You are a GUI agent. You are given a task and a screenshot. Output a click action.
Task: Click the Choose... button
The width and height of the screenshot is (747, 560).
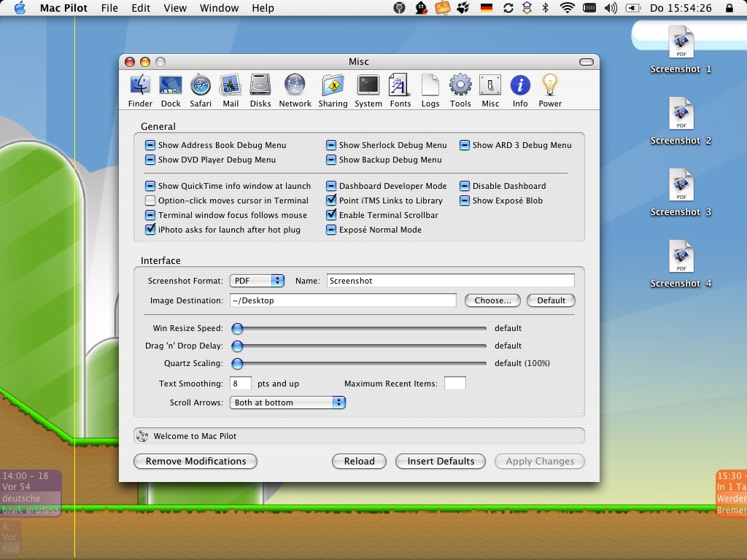tap(492, 300)
